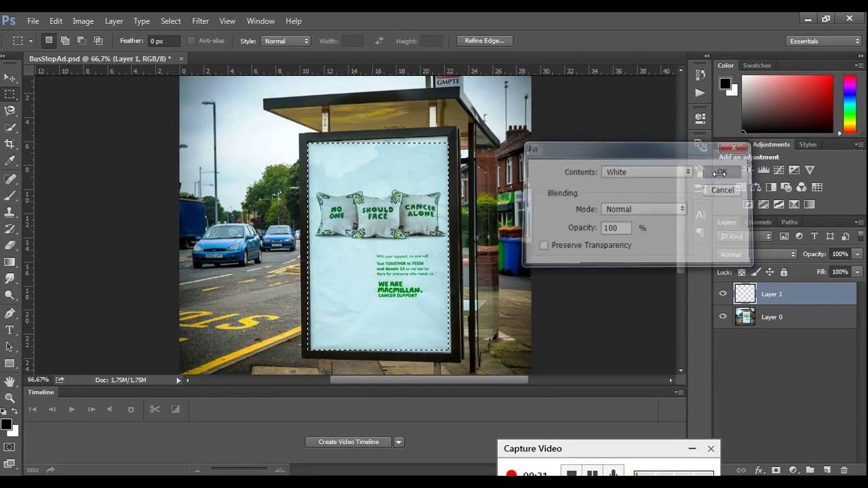Switch to the Paths tab
Screen dimensions: 868x488
click(x=789, y=222)
